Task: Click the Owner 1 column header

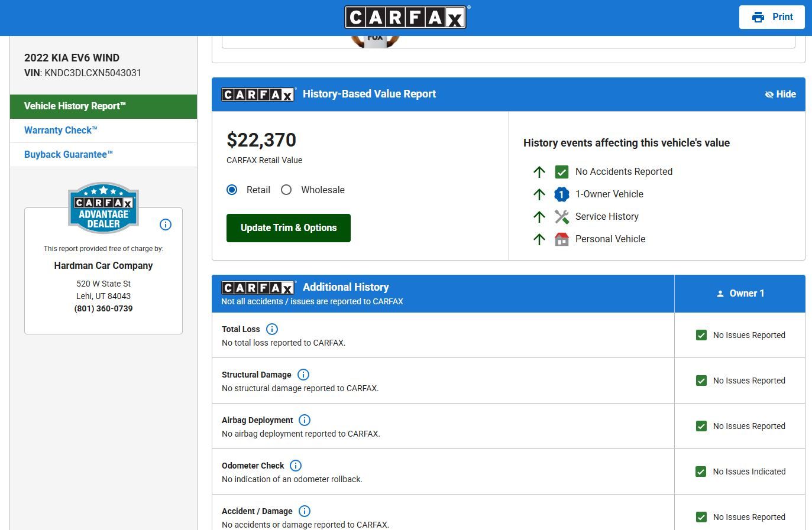Action: pyautogui.click(x=740, y=294)
